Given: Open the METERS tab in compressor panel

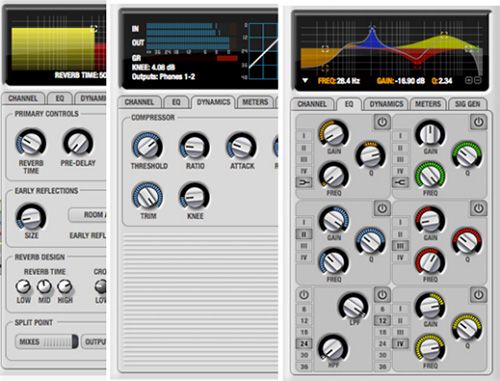Looking at the screenshot, I should (255, 102).
